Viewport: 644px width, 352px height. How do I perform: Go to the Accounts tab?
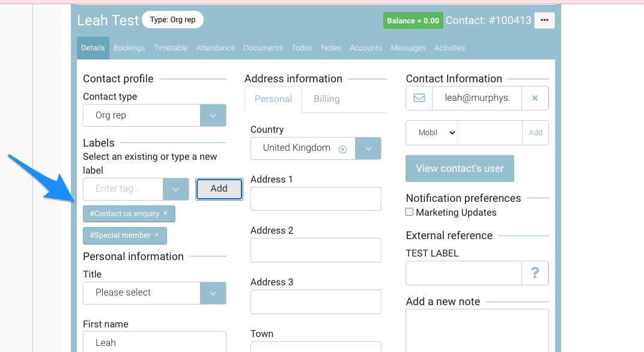coord(366,48)
